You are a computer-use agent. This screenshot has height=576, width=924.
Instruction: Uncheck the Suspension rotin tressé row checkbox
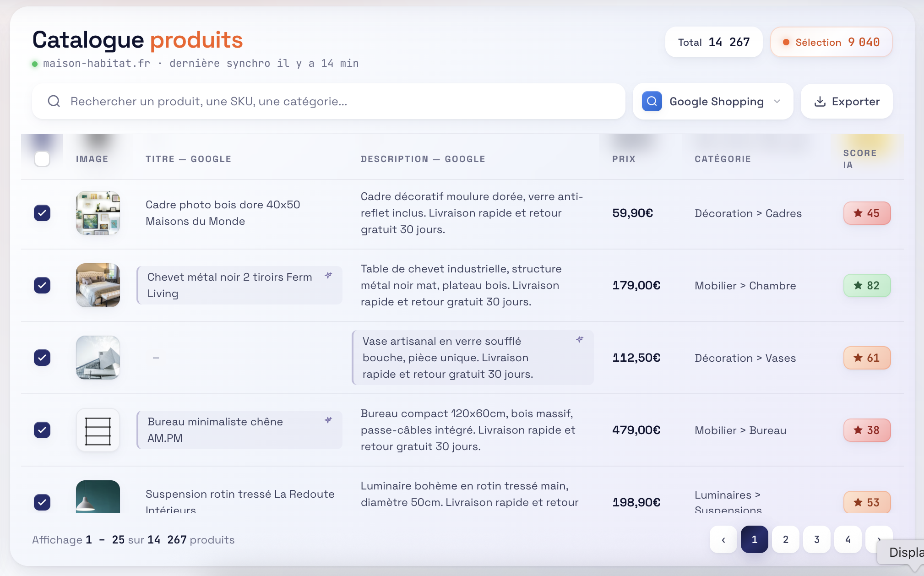pos(42,502)
